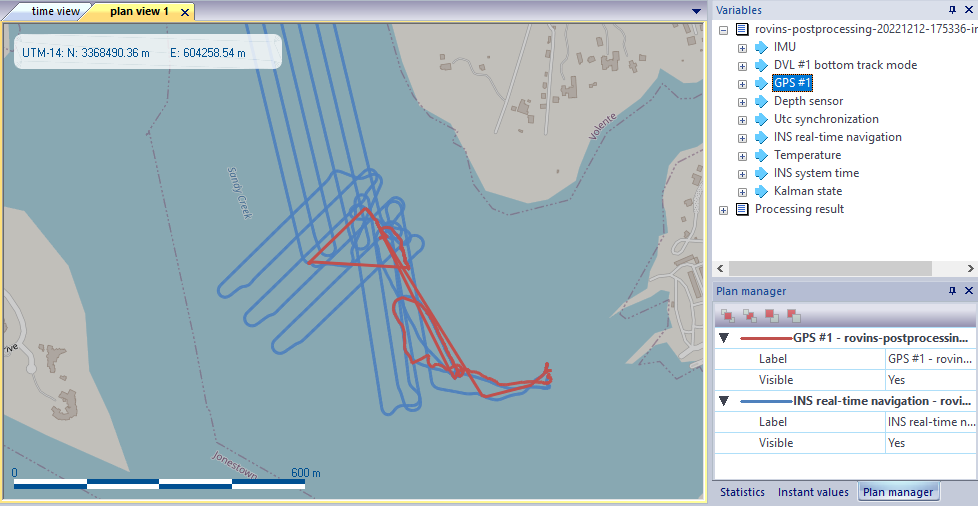Image resolution: width=978 pixels, height=506 pixels.
Task: Click the blue arrow icon beside IMU
Action: click(x=762, y=47)
